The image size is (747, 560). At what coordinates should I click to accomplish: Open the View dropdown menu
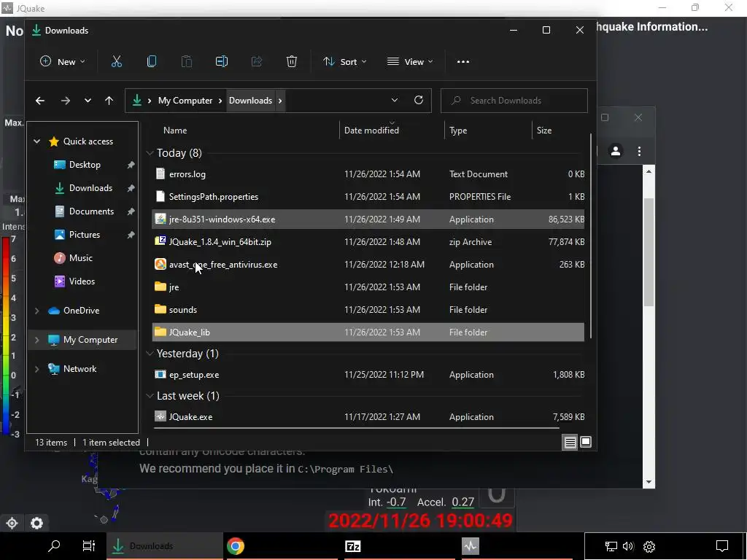[x=410, y=61]
